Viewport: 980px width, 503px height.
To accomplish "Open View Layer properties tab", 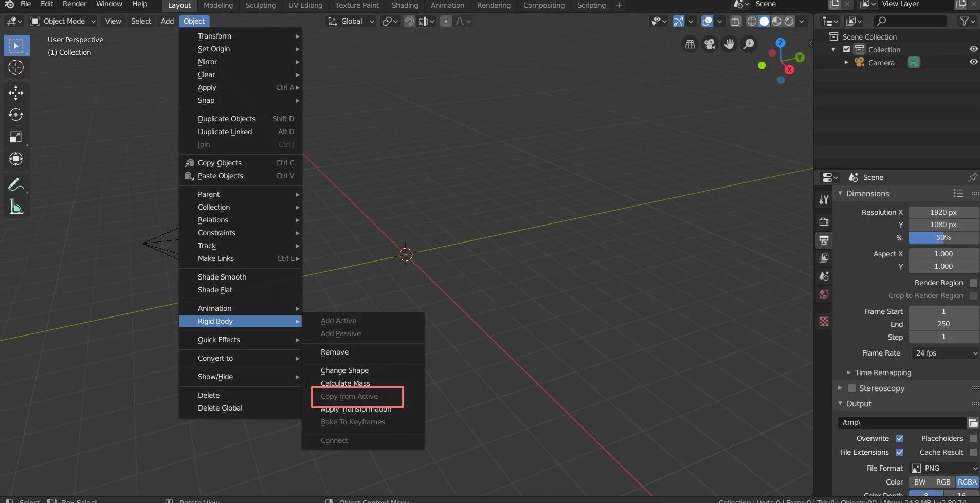I will (x=824, y=258).
